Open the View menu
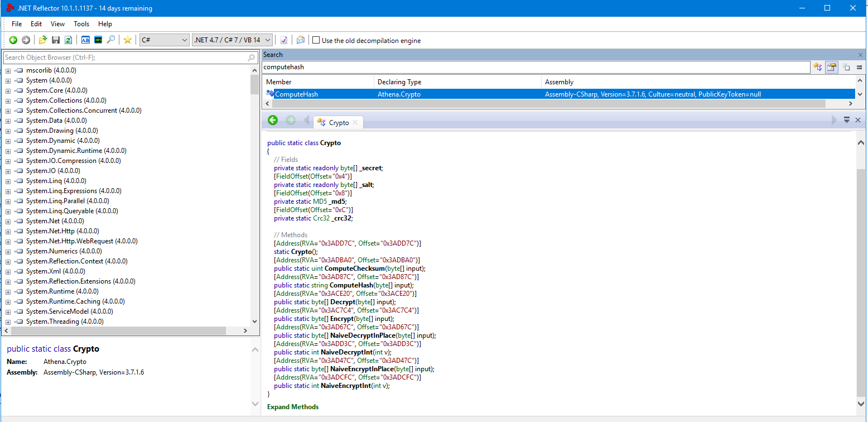This screenshot has height=422, width=868. point(58,24)
